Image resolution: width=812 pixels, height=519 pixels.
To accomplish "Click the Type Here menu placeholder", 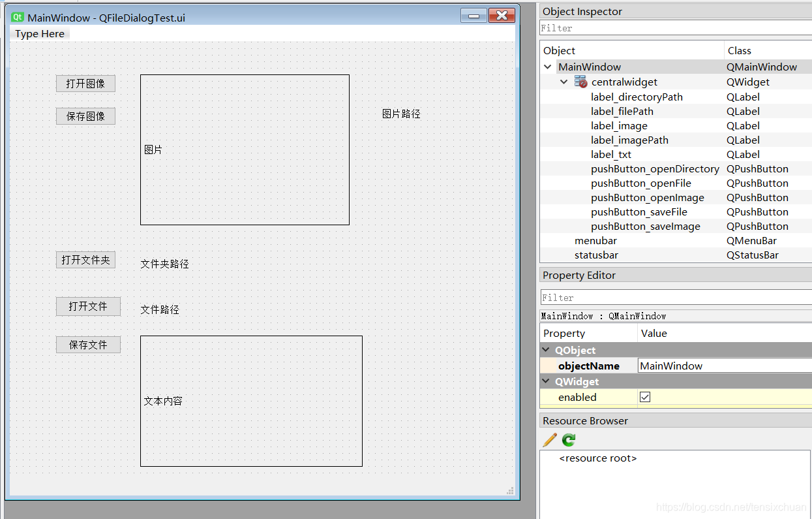I will click(39, 33).
